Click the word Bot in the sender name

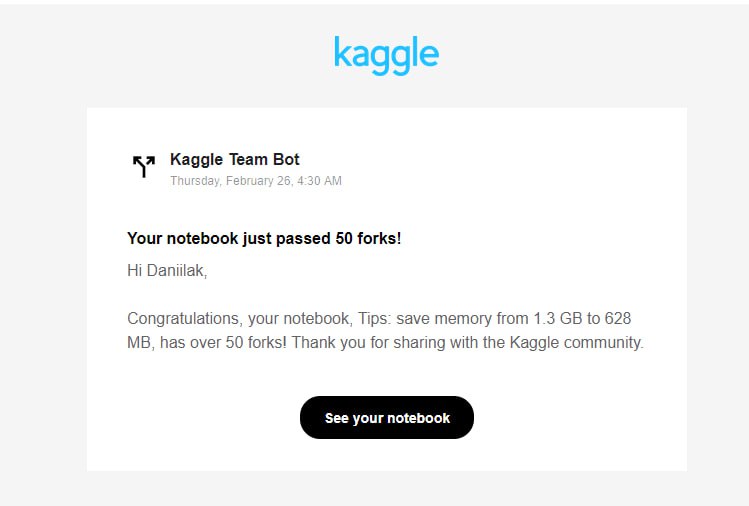(x=285, y=159)
